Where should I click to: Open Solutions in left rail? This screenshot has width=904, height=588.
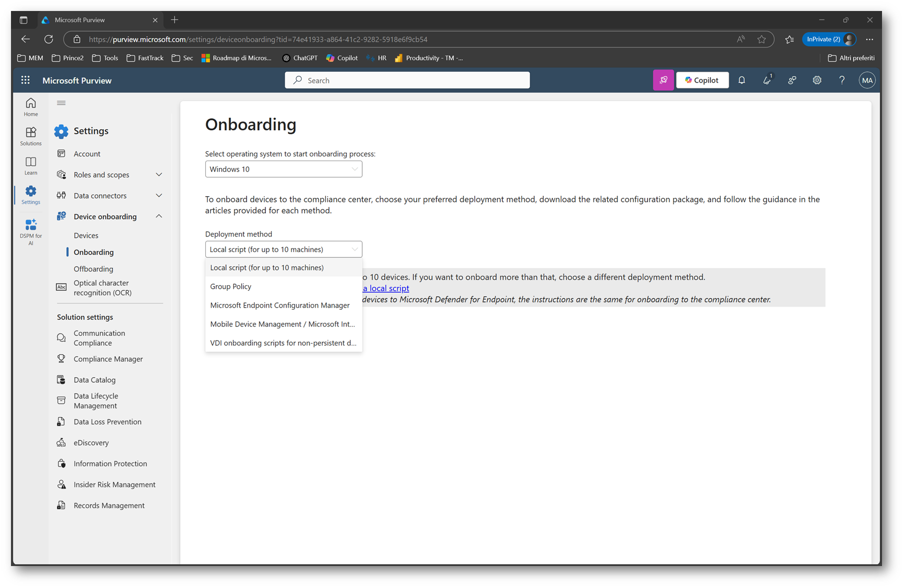click(31, 137)
